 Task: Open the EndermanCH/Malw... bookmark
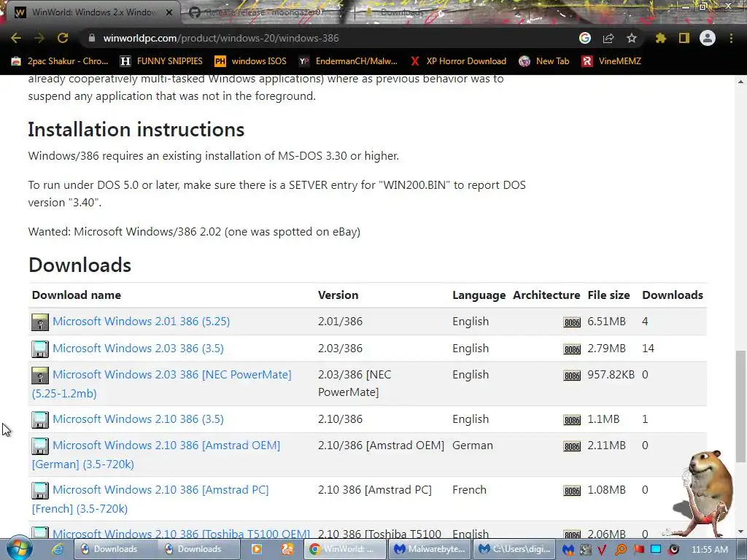tap(348, 61)
